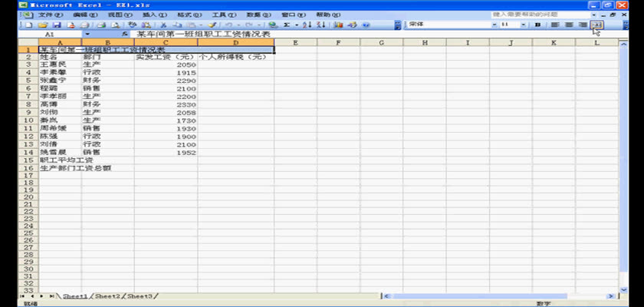
Task: Click the AutoSum sigma icon
Action: (287, 25)
